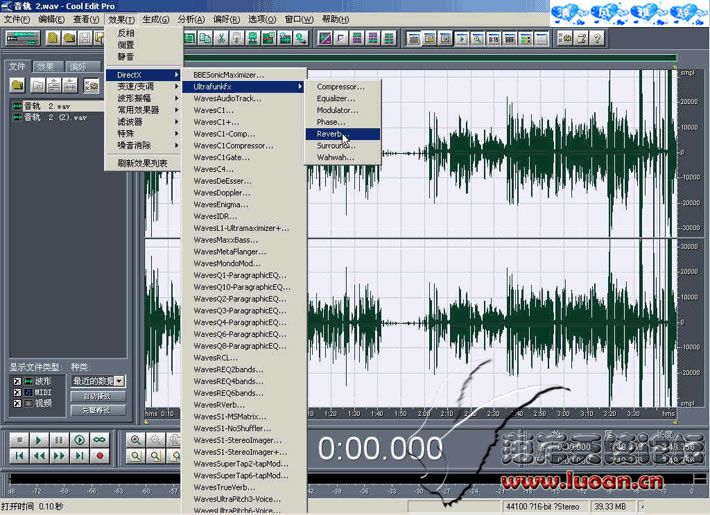Start recording with the red Record button
This screenshot has height=515, width=710.
point(100,456)
